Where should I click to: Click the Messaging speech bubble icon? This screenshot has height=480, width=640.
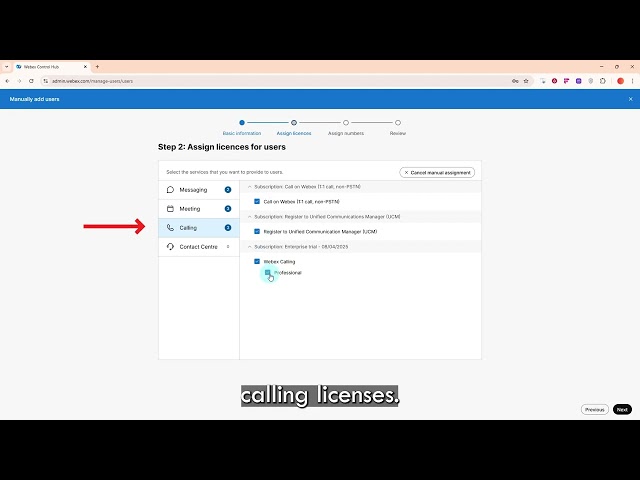click(170, 190)
